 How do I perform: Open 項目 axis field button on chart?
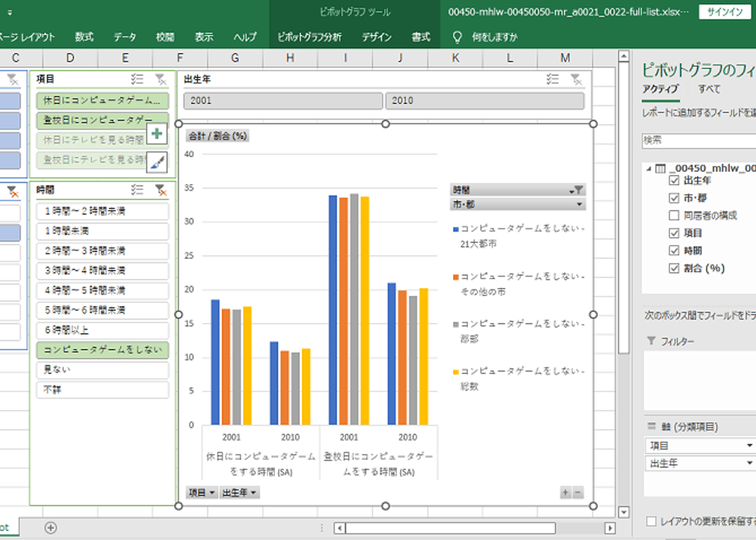[x=202, y=493]
